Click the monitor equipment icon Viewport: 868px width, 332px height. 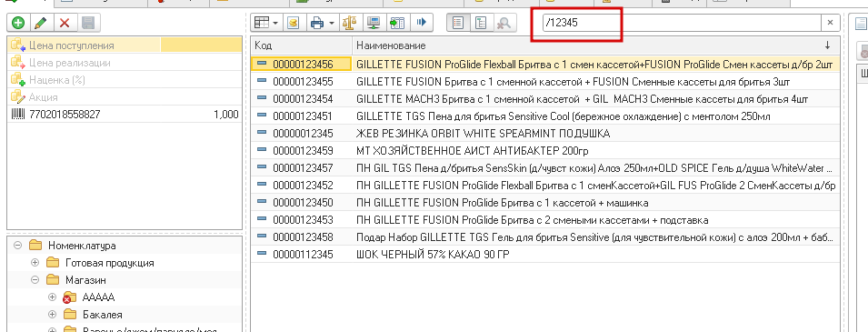tap(374, 23)
